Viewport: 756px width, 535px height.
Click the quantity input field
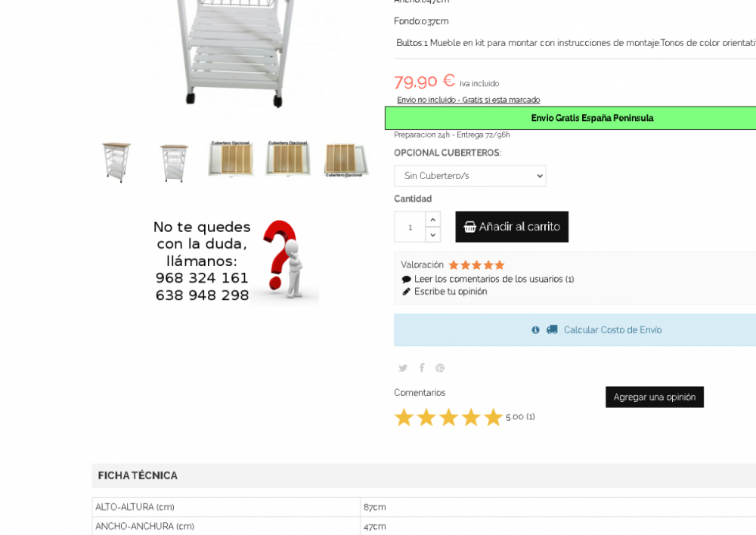[410, 227]
